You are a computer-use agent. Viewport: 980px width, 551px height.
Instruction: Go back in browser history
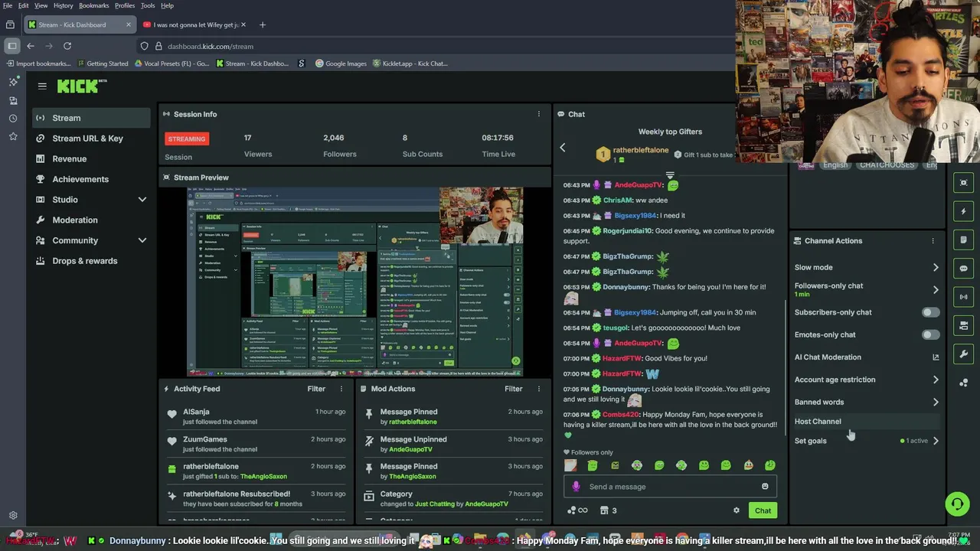31,46
